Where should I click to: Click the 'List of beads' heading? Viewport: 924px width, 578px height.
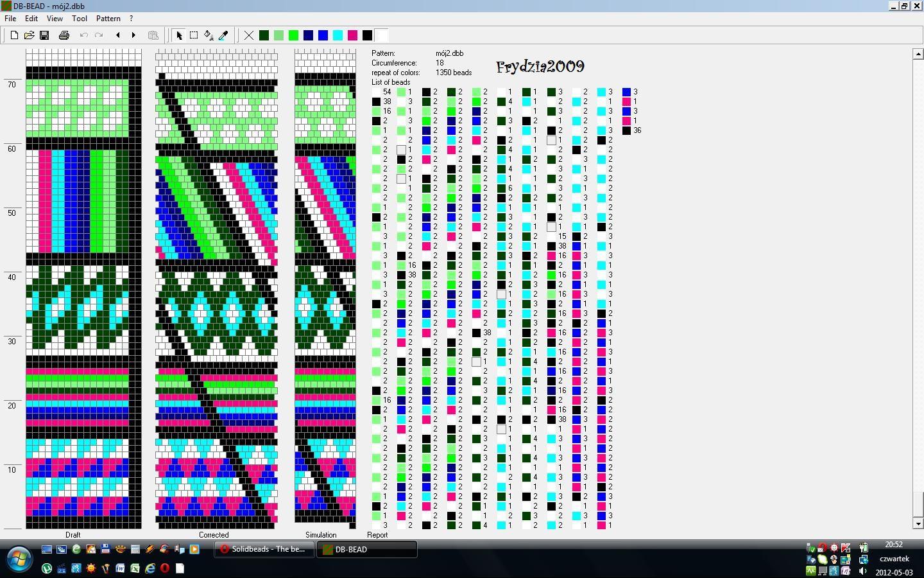391,82
